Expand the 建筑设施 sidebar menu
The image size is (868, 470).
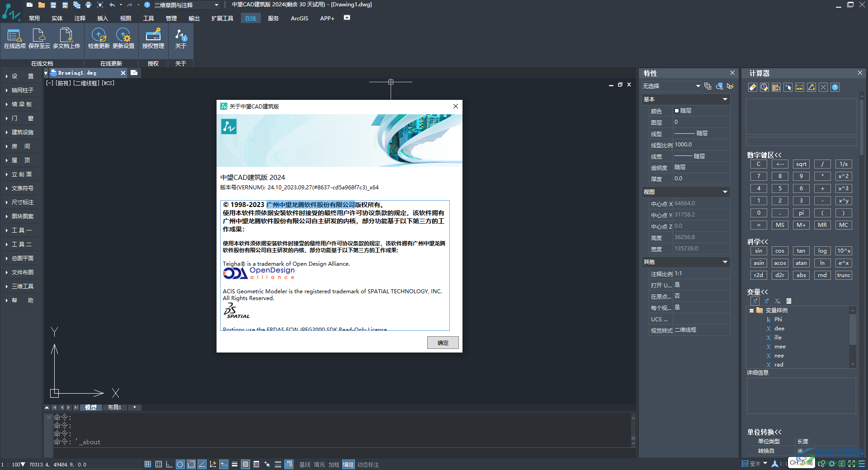pos(20,132)
